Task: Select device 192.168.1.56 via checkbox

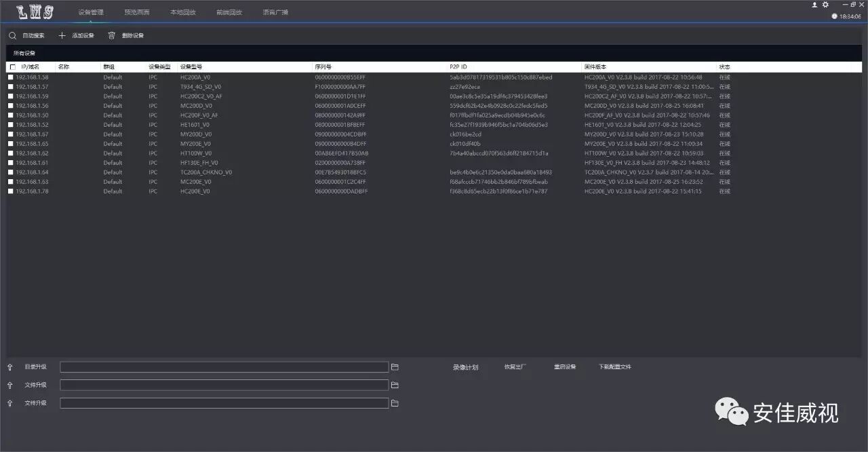Action: 10,106
